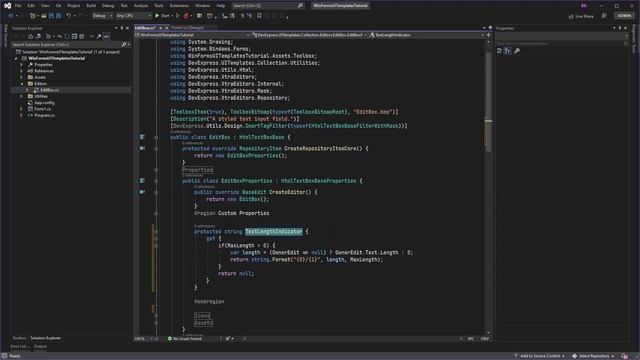Open the Build menu

point(91,6)
